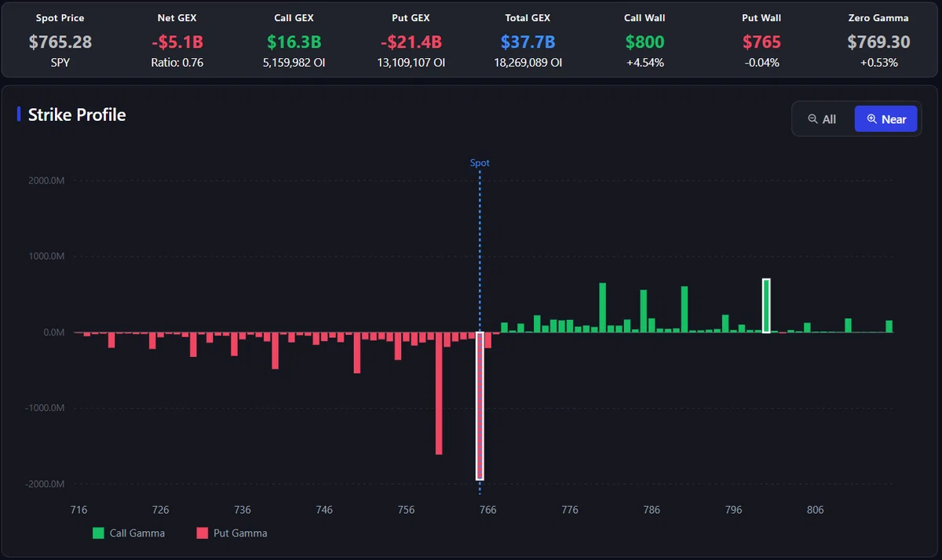Click the 776 strike axis label
The image size is (942, 560).
[x=570, y=510]
